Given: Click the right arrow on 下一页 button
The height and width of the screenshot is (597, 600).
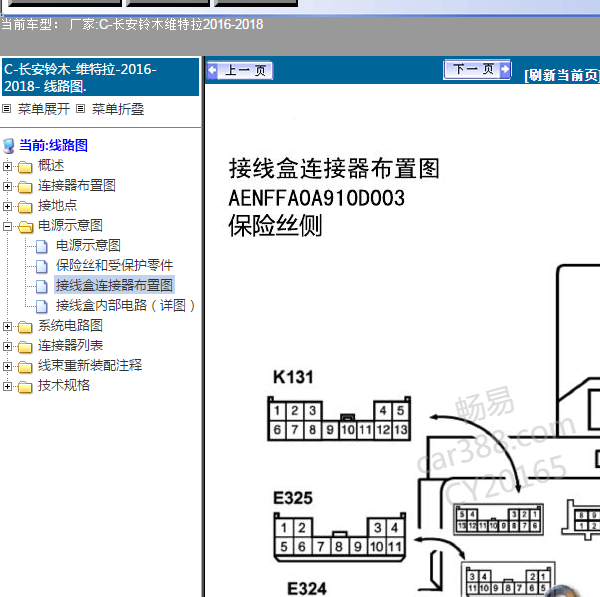Looking at the screenshot, I should coord(505,69).
